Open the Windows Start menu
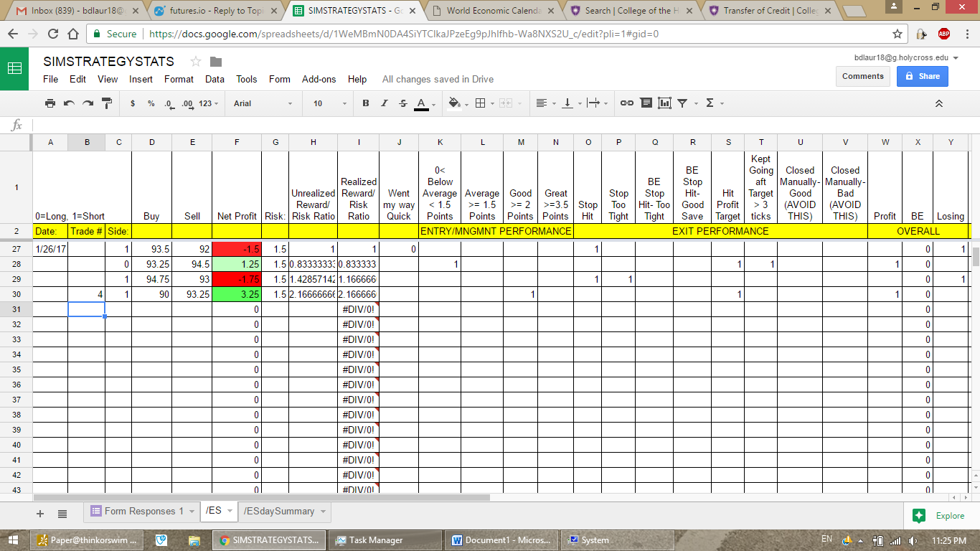The image size is (980, 551). (14, 540)
